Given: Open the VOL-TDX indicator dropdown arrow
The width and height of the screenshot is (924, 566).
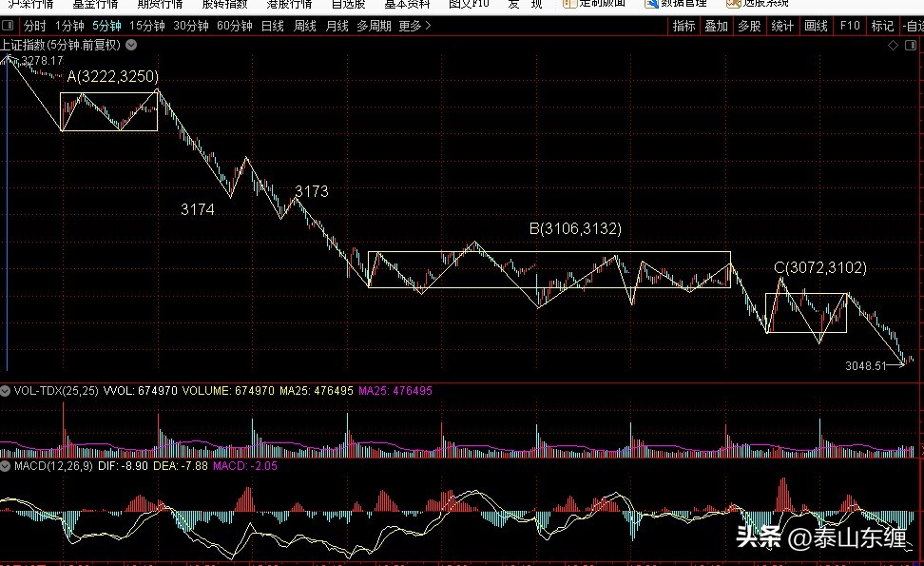Looking at the screenshot, I should 6,391.
